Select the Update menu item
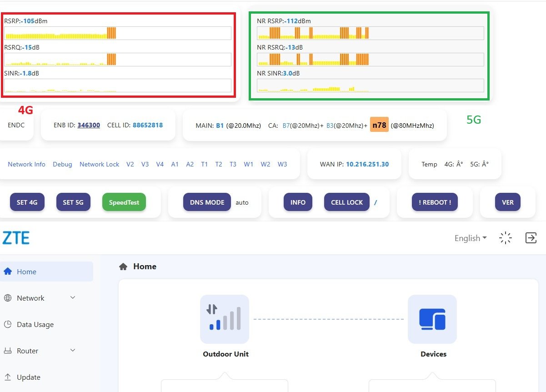Screen dimensions: 546x392 tap(29, 377)
